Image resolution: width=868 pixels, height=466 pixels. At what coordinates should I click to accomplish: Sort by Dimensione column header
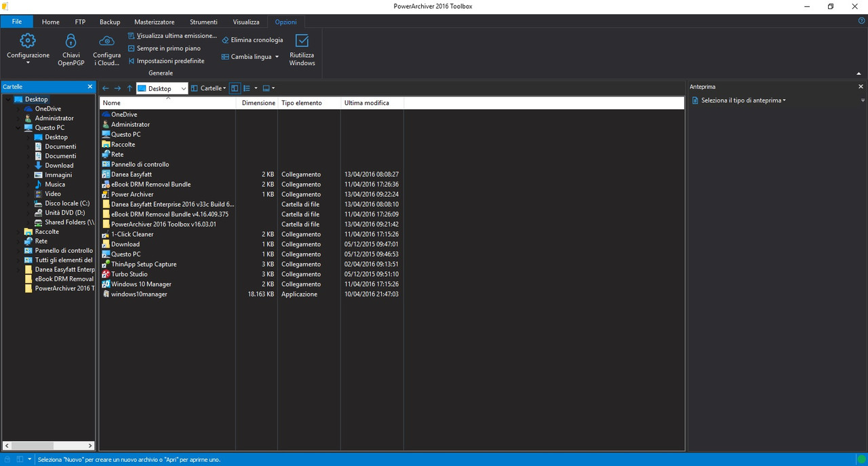[x=258, y=103]
